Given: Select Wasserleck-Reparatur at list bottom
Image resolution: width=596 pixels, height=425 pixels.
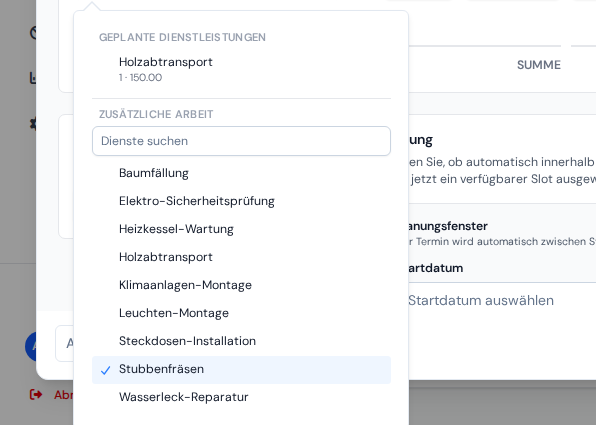Looking at the screenshot, I should click(241, 397).
